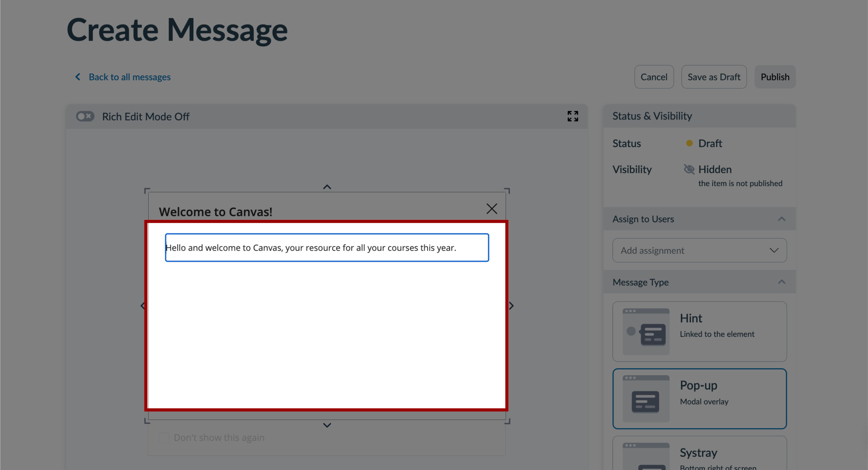Toggle the Hidden visibility eye icon

point(689,168)
